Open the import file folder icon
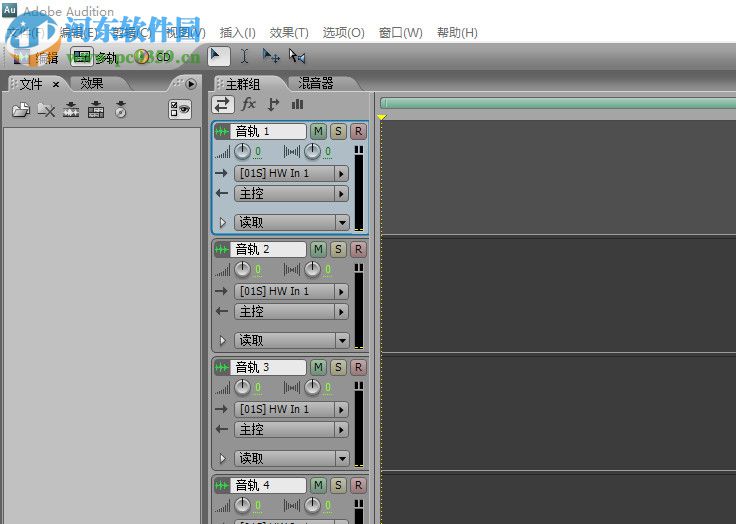Screen dimensions: 736x524 [x=21, y=110]
